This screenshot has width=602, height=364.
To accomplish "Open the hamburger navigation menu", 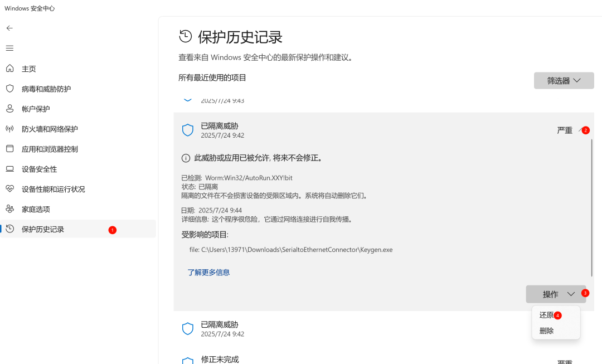I will click(x=9, y=48).
